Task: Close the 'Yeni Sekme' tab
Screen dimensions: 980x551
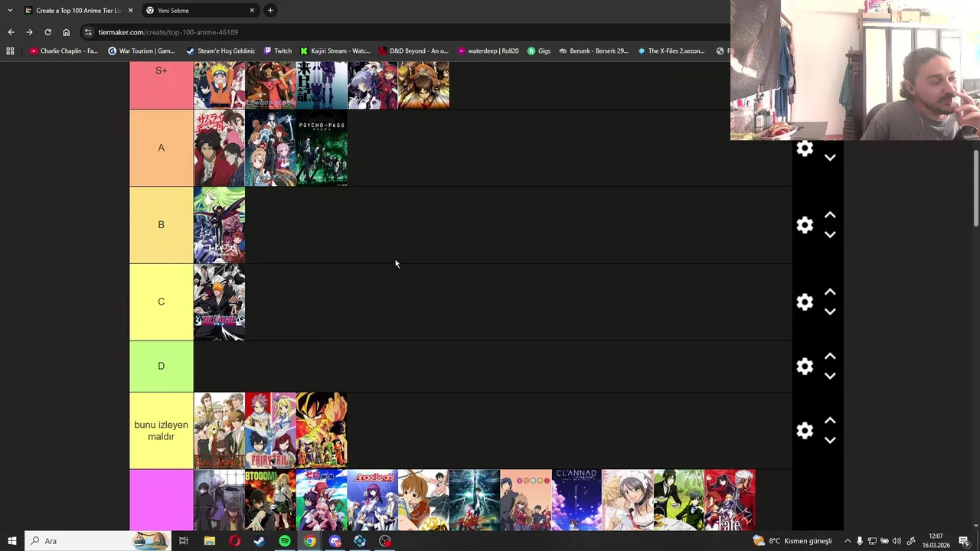Action: click(252, 11)
